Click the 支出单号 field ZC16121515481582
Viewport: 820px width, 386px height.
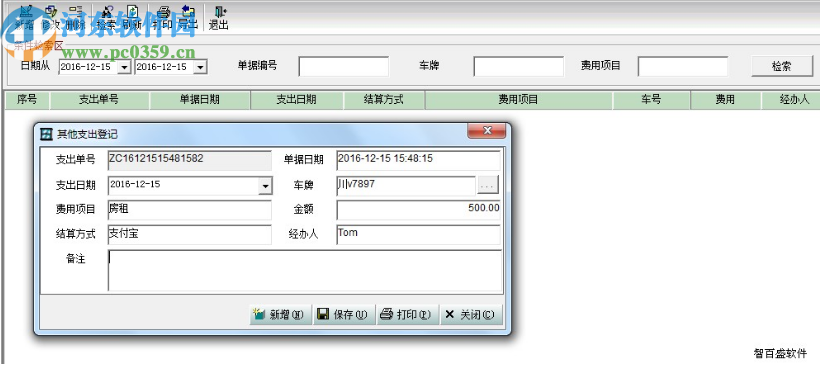click(190, 160)
